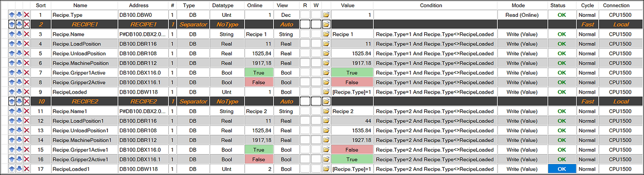Viewport: 644px width, 175px height.
Task: Toggle W checkbox for sort 3 Recipe.Name
Action: click(316, 34)
